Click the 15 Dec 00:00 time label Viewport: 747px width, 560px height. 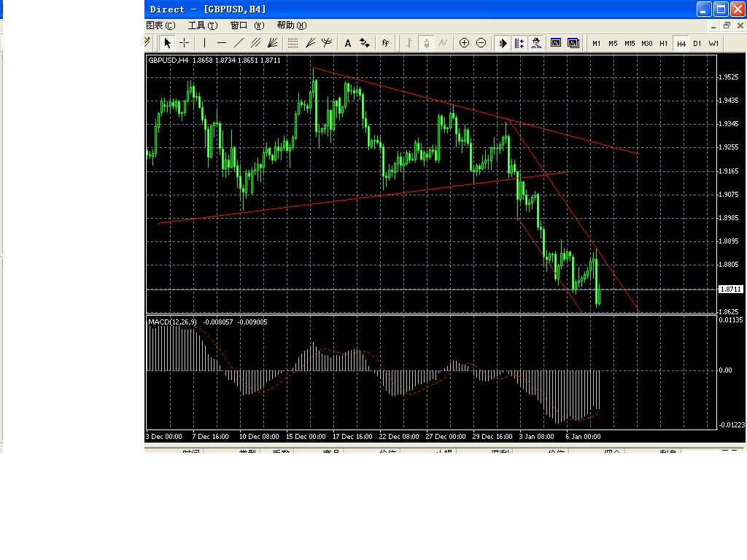(x=306, y=436)
